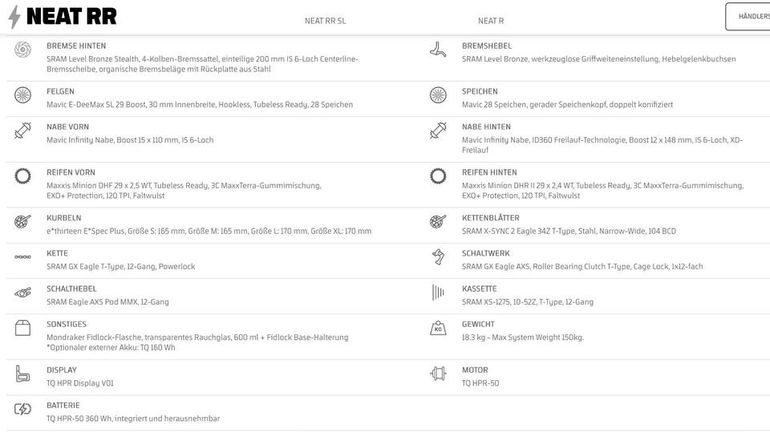Click the chain icon beside Kette
Image resolution: width=770 pixels, height=432 pixels.
click(x=23, y=257)
